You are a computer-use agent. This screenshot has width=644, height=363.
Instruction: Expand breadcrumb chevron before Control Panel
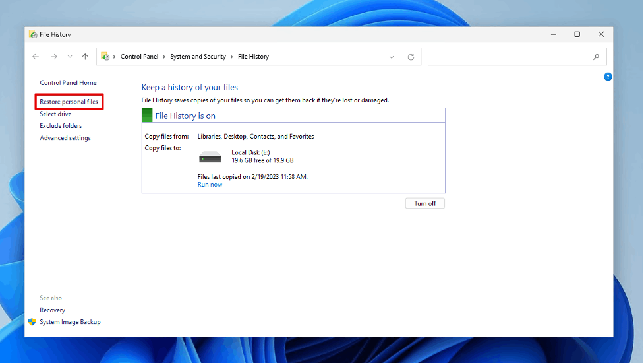[114, 57]
